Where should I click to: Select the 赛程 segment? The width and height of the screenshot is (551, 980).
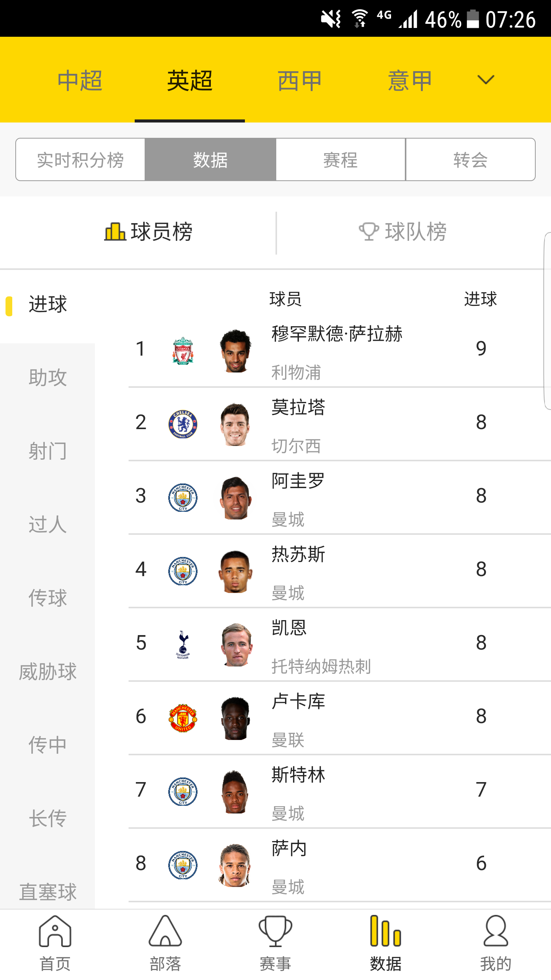tap(340, 160)
